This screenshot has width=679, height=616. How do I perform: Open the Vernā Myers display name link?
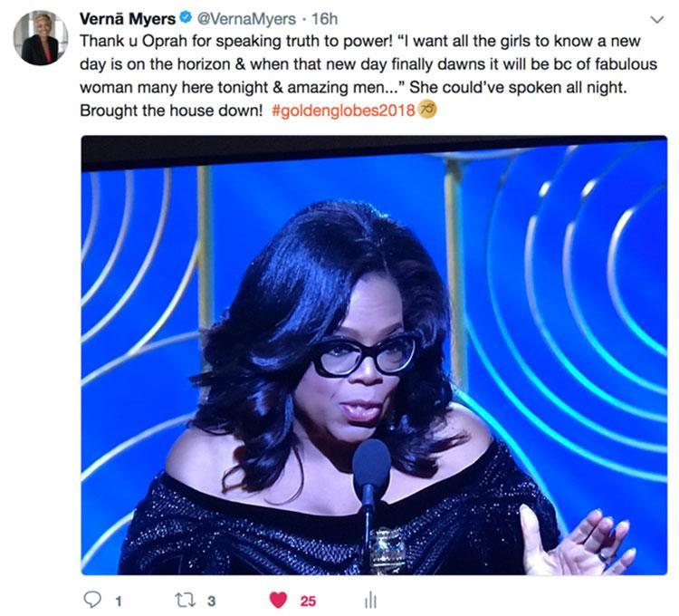click(x=128, y=19)
